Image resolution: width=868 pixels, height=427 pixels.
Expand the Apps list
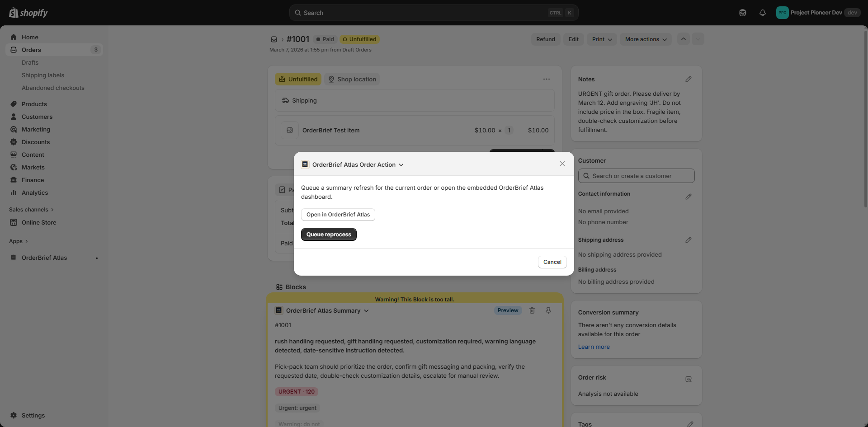point(19,241)
